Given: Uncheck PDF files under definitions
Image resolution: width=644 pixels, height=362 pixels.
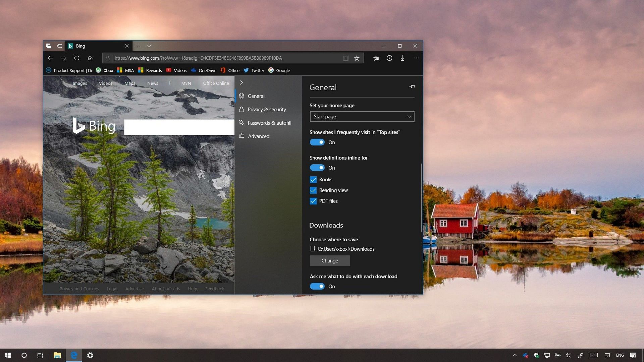Looking at the screenshot, I should (x=313, y=201).
